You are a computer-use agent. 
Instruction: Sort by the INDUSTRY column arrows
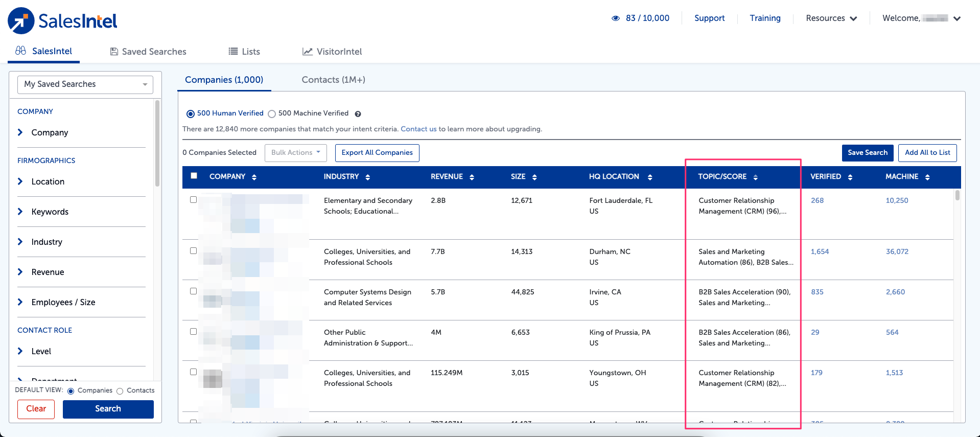[x=367, y=177]
